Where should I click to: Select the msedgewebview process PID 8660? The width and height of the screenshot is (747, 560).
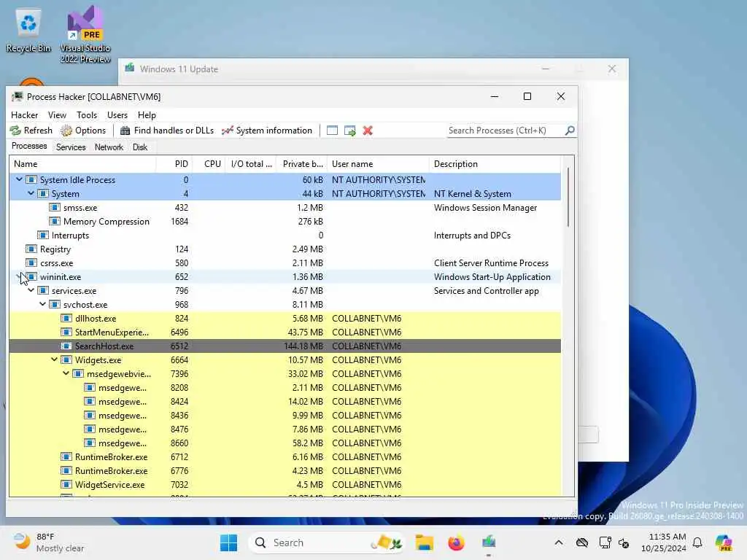click(x=285, y=443)
